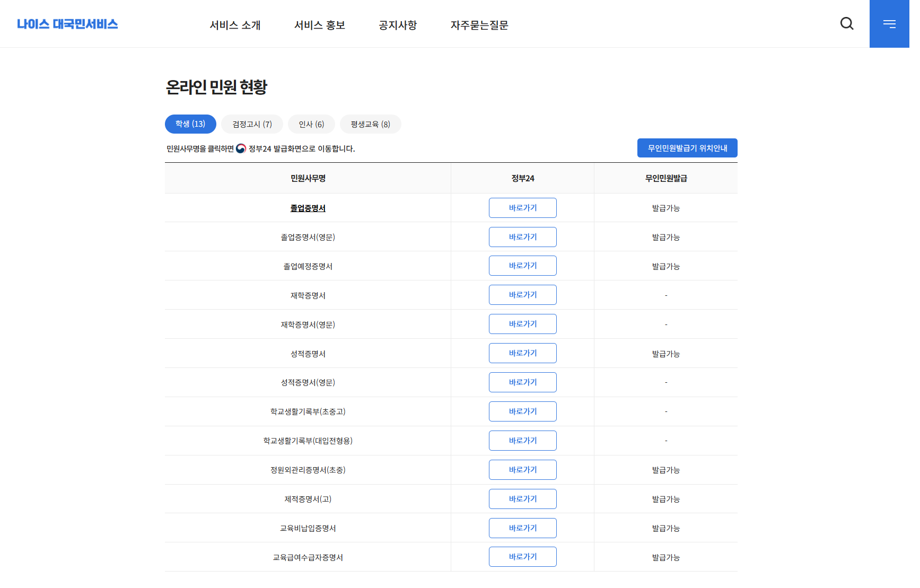The height and width of the screenshot is (588, 920).
Task: Click 바로가기 for 재학증명서(영문)
Action: click(523, 324)
